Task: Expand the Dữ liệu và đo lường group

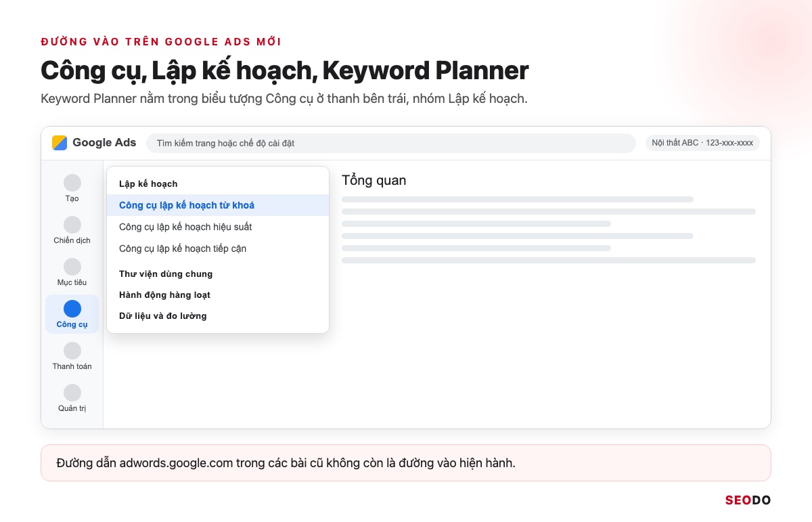Action: coord(163,316)
